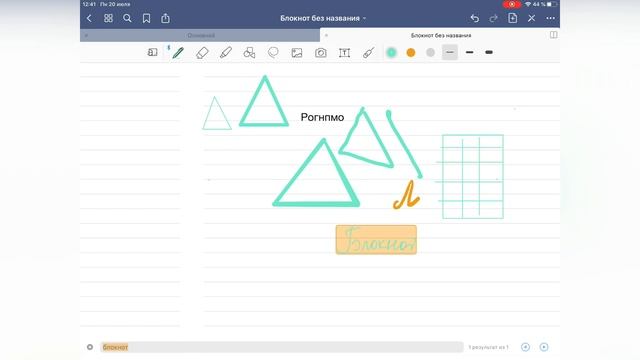
Task: Choose the orange pen color
Action: tap(411, 52)
